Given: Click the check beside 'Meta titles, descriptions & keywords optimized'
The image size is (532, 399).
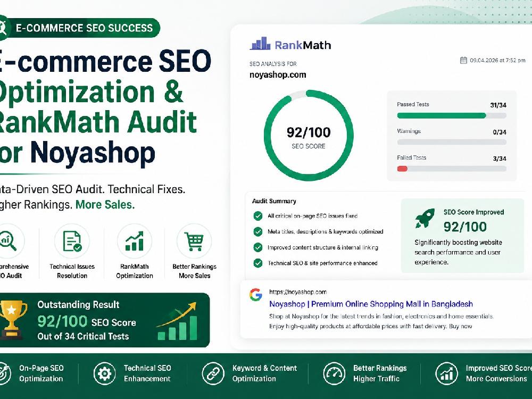Looking at the screenshot, I should 258,232.
